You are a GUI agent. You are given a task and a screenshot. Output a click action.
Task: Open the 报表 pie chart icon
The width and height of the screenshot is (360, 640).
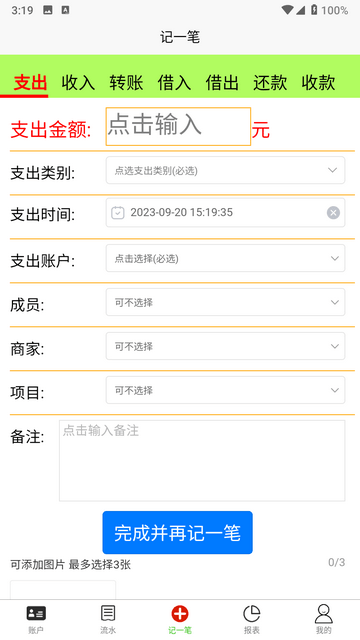point(251,613)
